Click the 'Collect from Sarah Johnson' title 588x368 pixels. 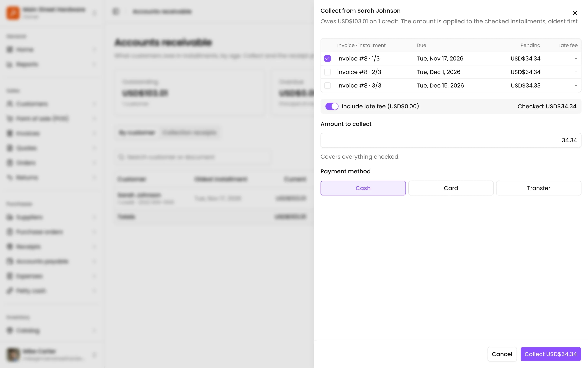(x=360, y=11)
